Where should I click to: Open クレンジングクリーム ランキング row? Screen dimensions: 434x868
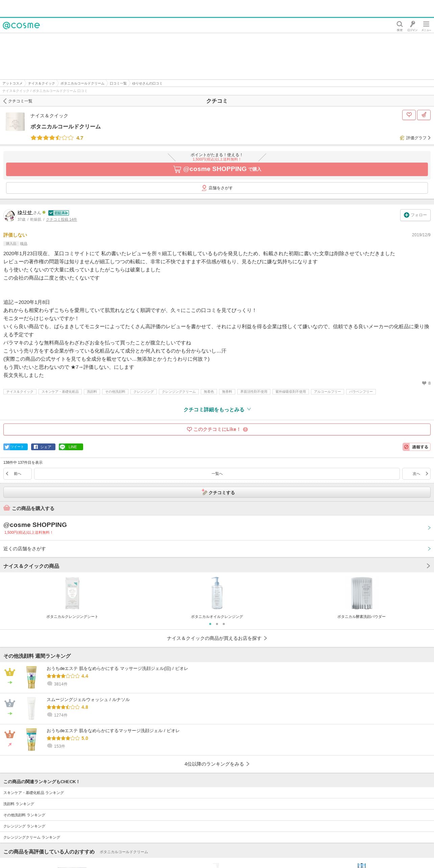coord(217,837)
